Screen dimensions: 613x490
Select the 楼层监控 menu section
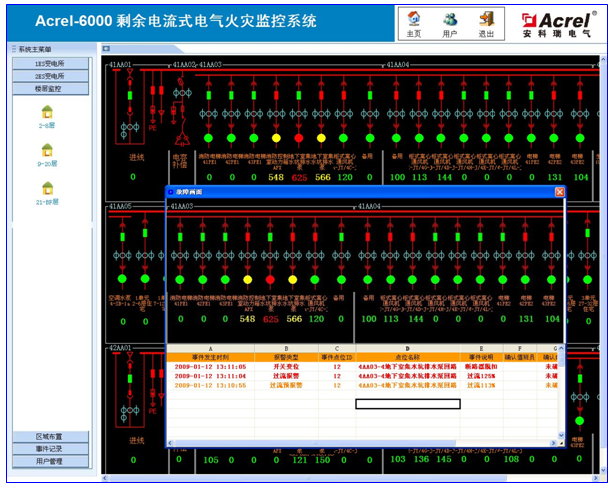click(50, 89)
